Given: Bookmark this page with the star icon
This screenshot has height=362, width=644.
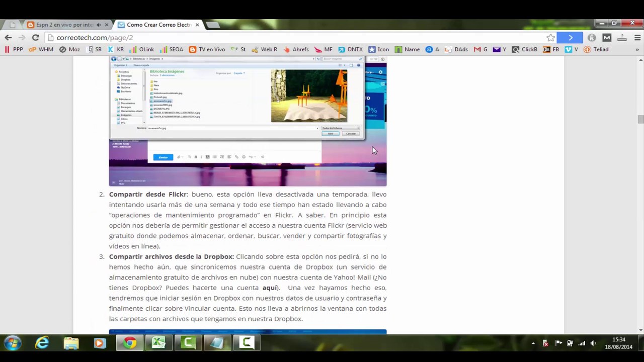Looking at the screenshot, I should 550,38.
